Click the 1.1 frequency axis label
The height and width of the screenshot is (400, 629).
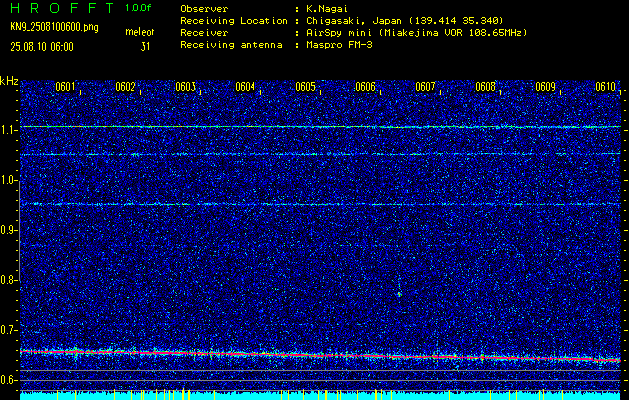point(9,130)
